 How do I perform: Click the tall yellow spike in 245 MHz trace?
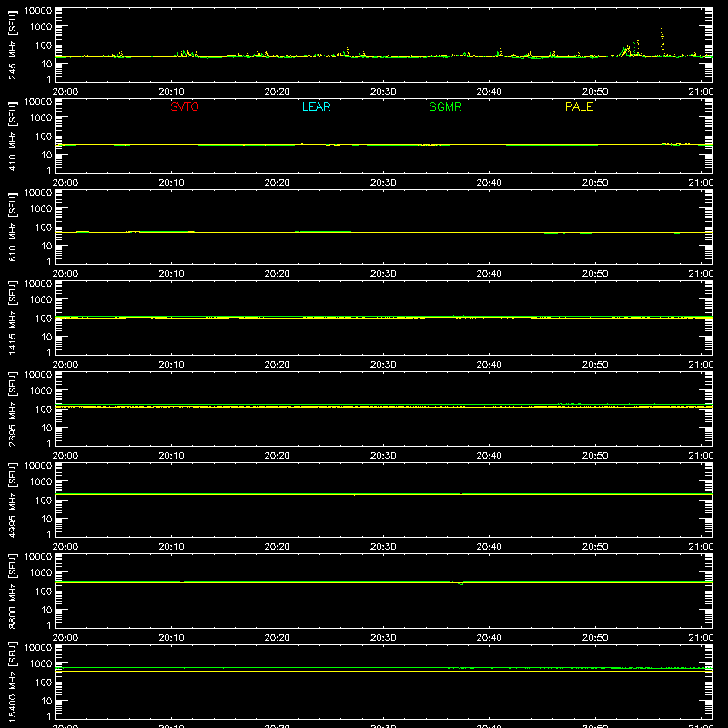coord(662,42)
